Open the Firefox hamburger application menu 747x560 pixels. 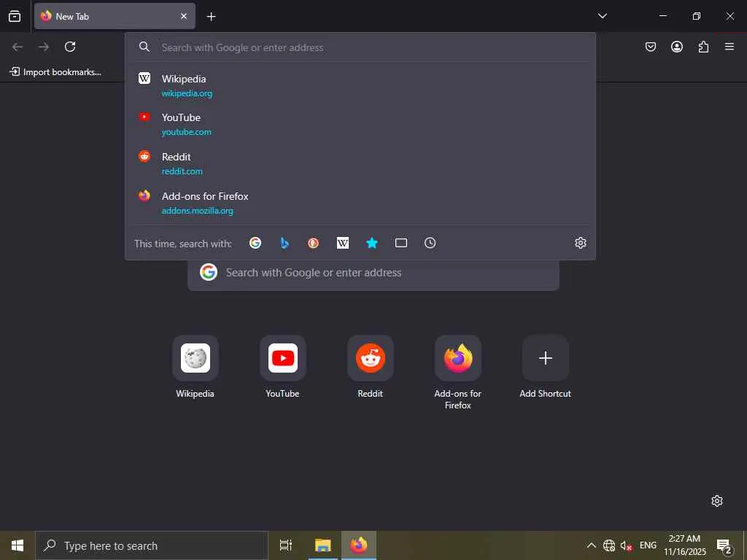coord(729,47)
